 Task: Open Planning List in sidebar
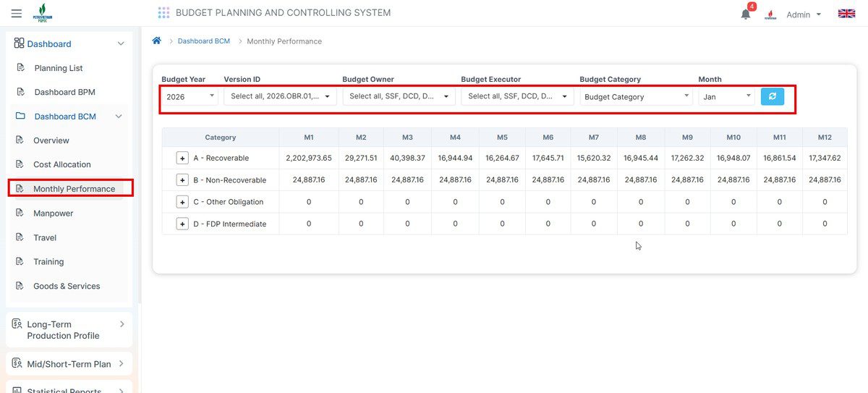point(59,68)
